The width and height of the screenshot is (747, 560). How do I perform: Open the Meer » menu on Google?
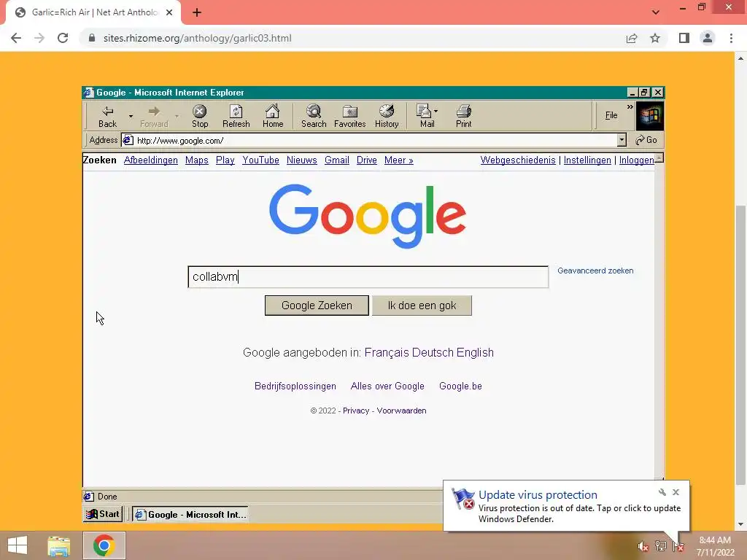point(399,160)
